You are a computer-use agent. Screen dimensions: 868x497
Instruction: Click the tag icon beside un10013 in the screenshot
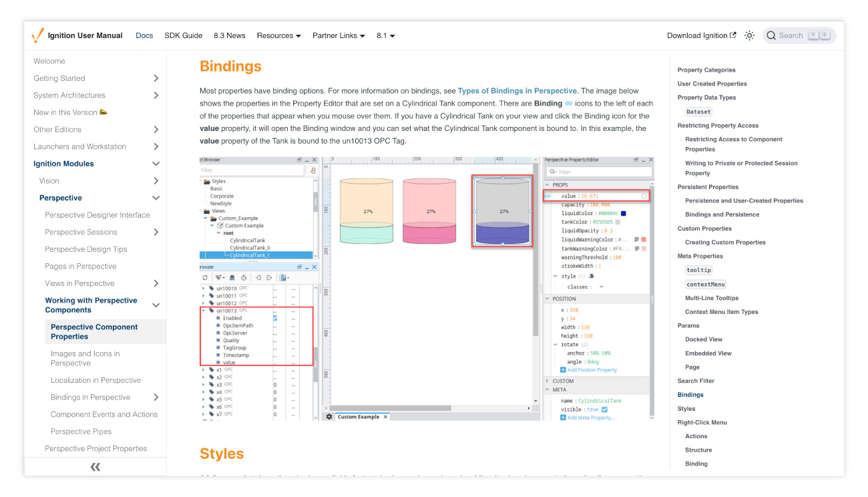212,311
